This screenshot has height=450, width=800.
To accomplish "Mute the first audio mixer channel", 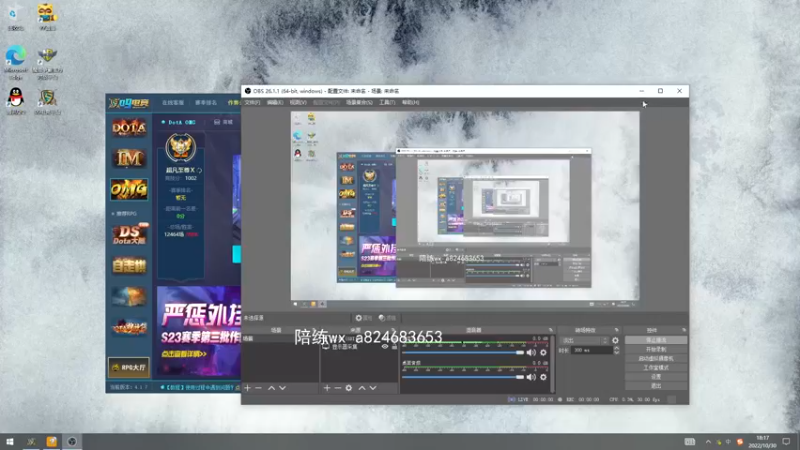I will 531,353.
